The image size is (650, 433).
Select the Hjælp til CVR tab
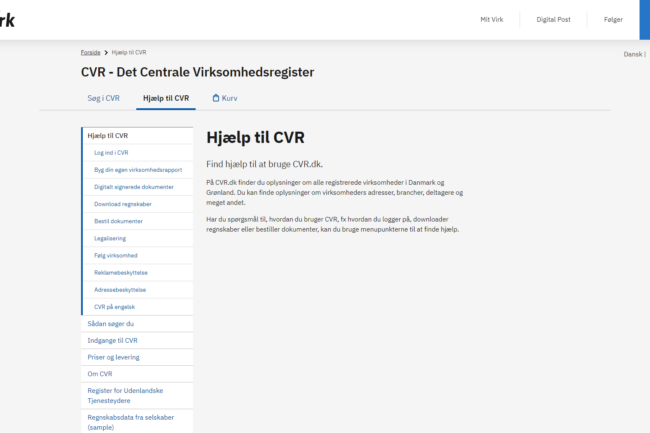click(x=166, y=98)
